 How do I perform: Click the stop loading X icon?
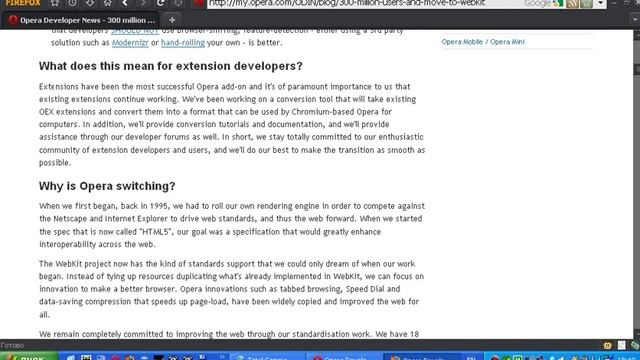pos(178,3)
